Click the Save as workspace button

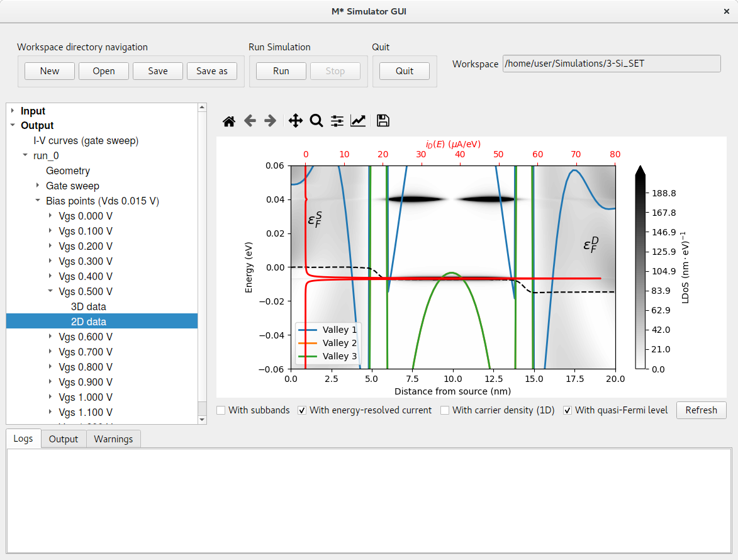(212, 71)
